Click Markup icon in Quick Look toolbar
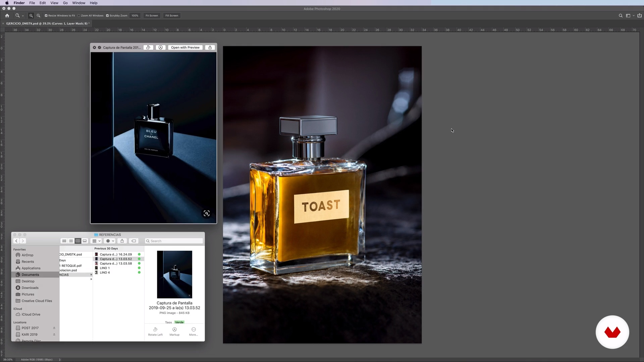 161,48
